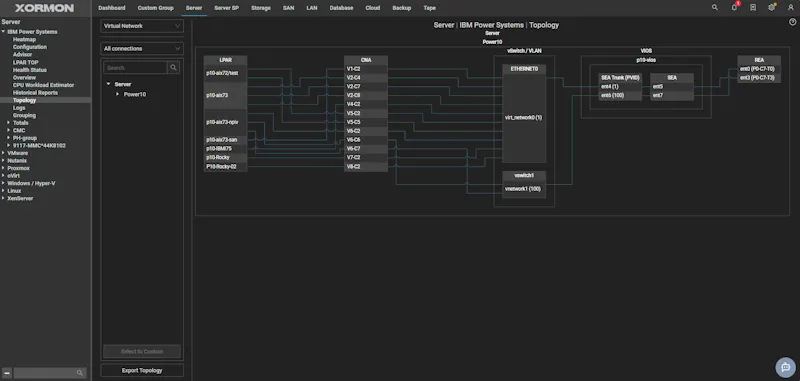Expand the Linux sidebar section
The image size is (800, 381).
4,191
